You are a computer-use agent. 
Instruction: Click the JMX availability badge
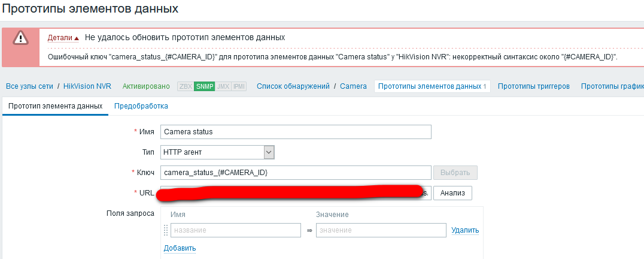point(223,86)
